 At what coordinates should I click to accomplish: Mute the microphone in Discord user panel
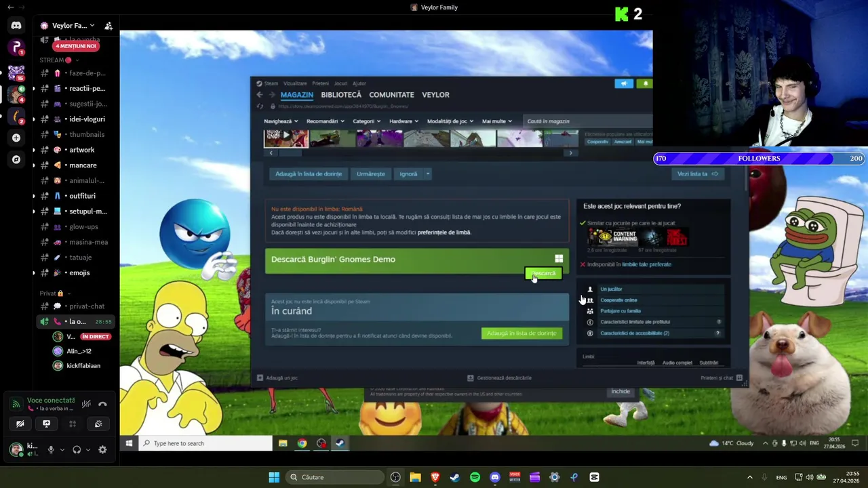tap(50, 449)
